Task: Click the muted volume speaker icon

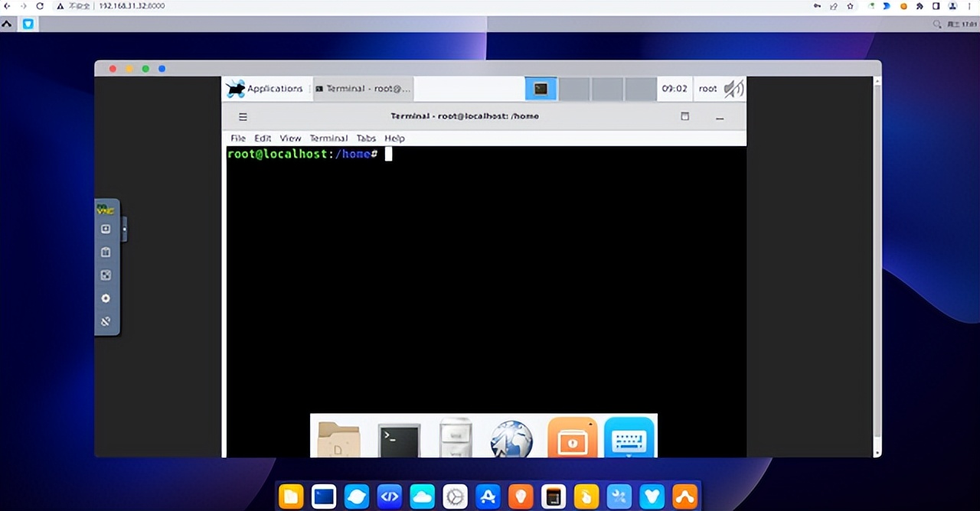Action: [733, 89]
